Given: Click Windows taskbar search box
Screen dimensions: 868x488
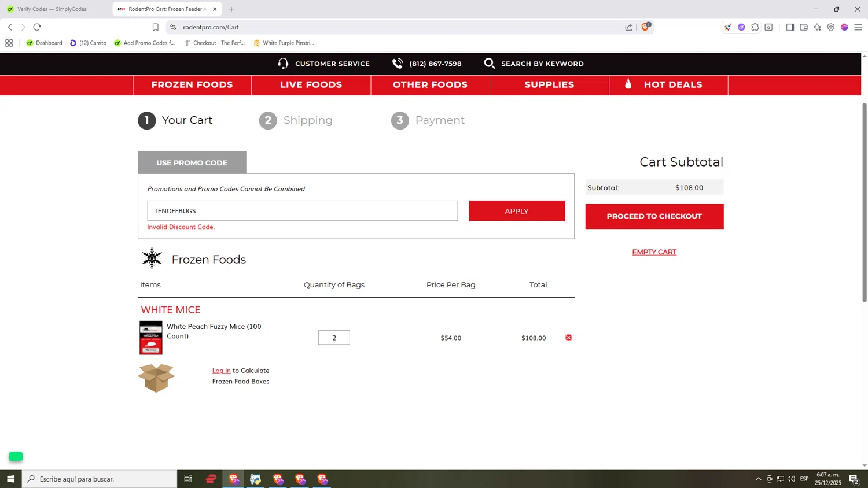Looking at the screenshot, I should pos(100,479).
